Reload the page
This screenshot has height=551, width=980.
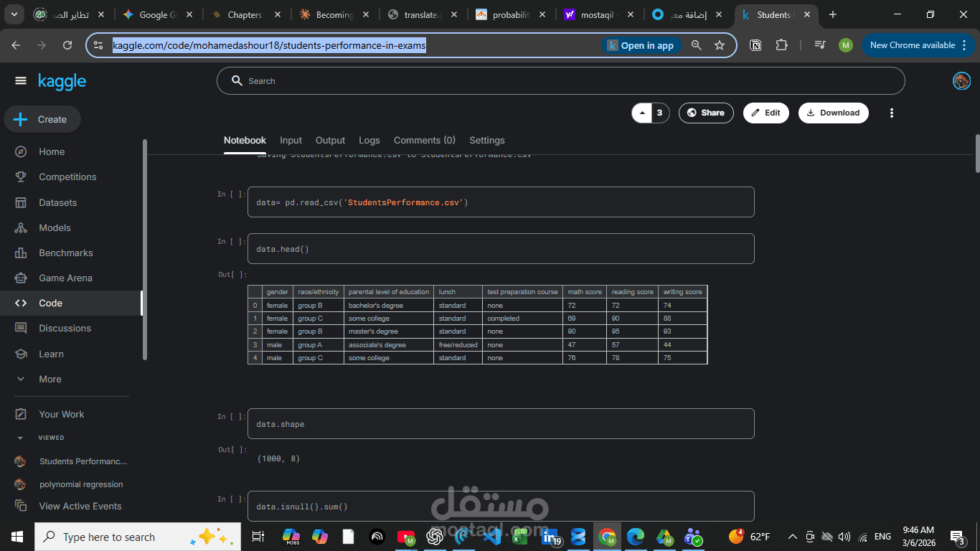tap(67, 45)
